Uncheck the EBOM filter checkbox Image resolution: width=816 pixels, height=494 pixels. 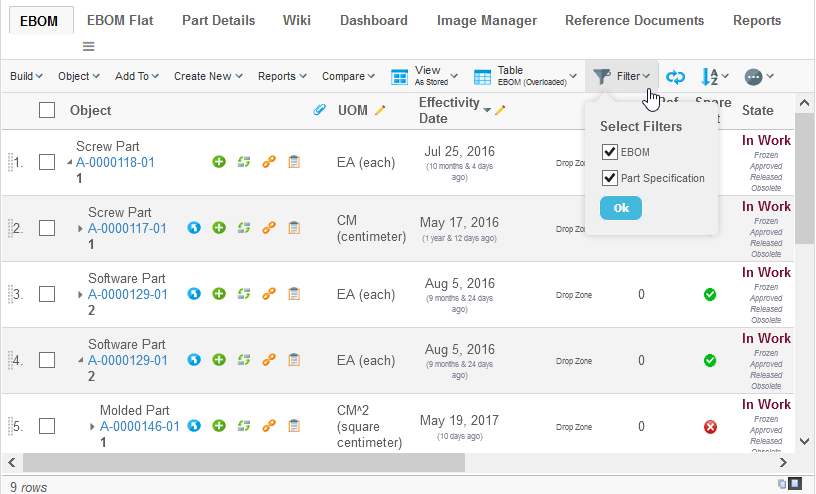[x=609, y=152]
